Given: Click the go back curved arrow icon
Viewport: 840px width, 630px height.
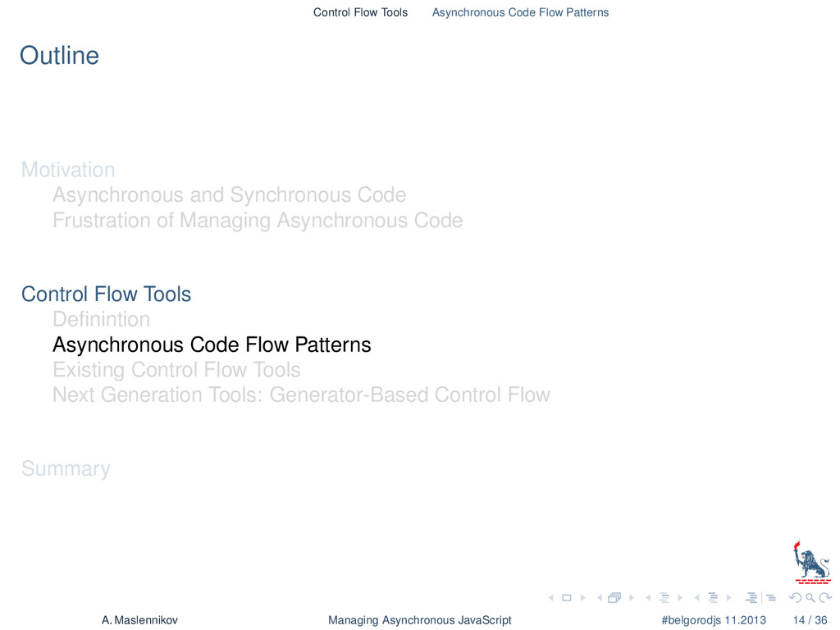Looking at the screenshot, I should 796,598.
